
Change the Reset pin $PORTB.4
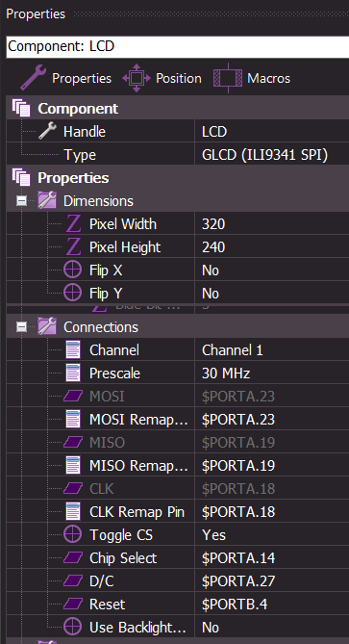272,604
